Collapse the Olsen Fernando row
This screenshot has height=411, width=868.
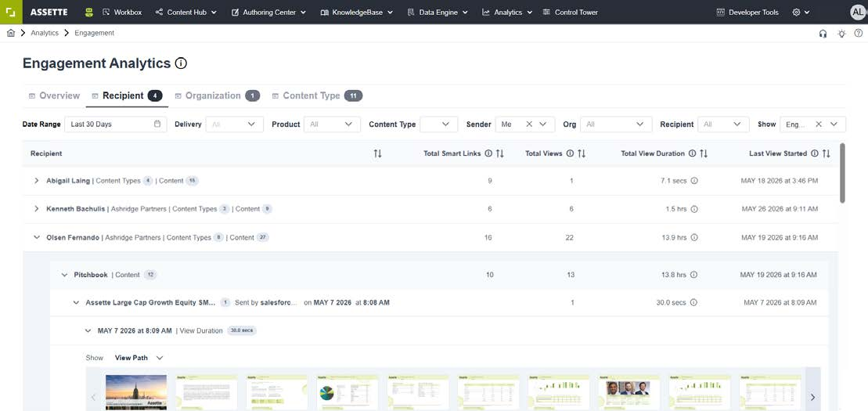[37, 237]
